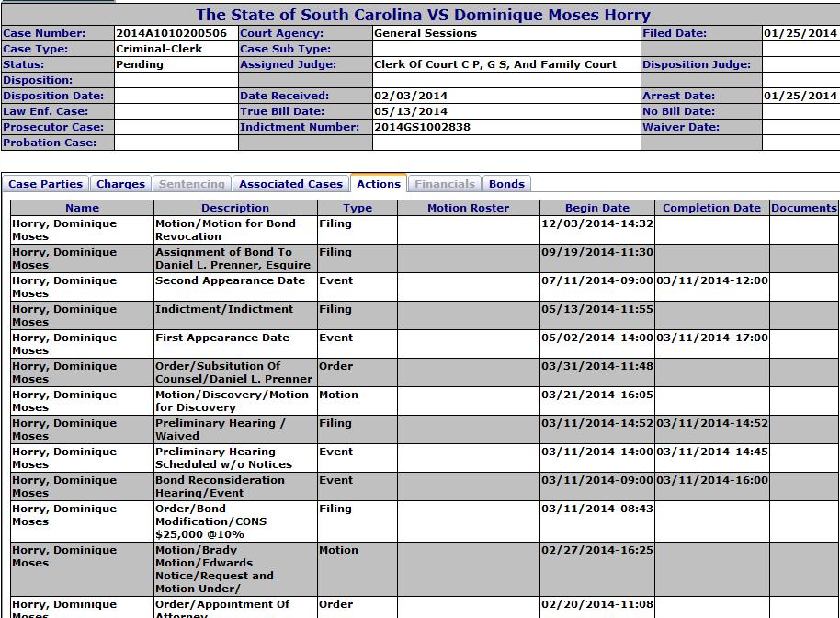Click the Description column header
The width and height of the screenshot is (840, 618).
235,208
